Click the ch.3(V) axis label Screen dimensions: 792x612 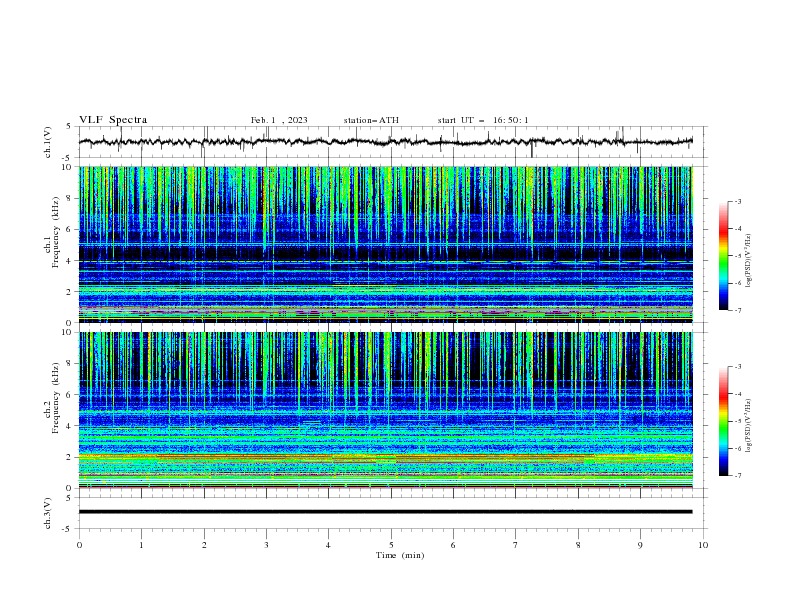click(x=48, y=513)
